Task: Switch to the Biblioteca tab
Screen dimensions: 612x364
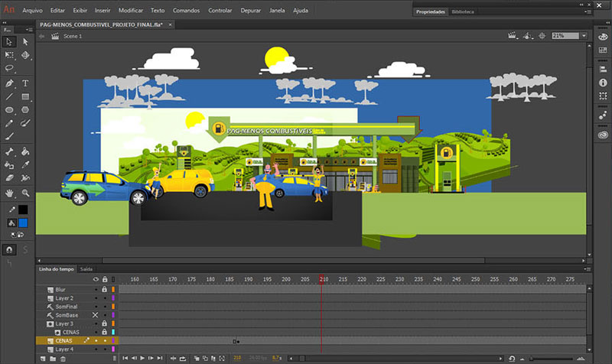Action: 463,11
